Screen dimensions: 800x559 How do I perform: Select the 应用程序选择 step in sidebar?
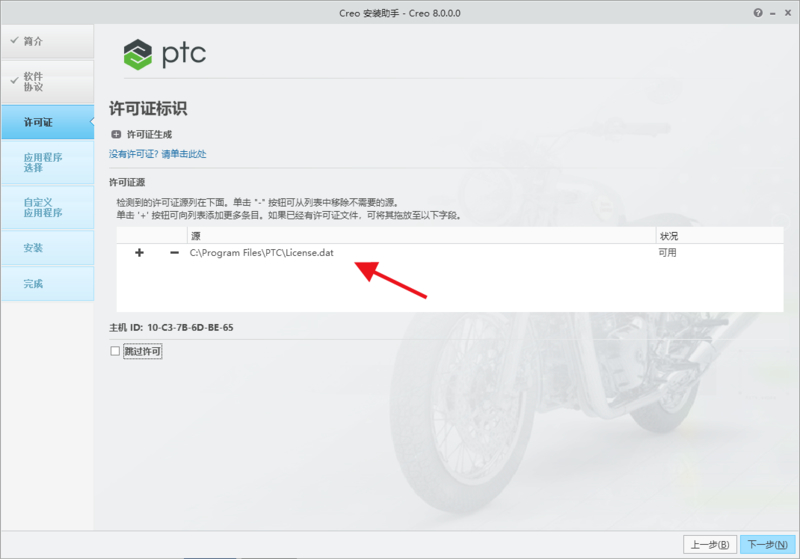point(47,162)
